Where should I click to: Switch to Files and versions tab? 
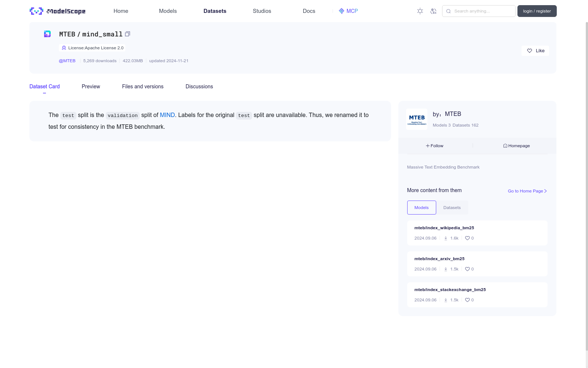[143, 86]
